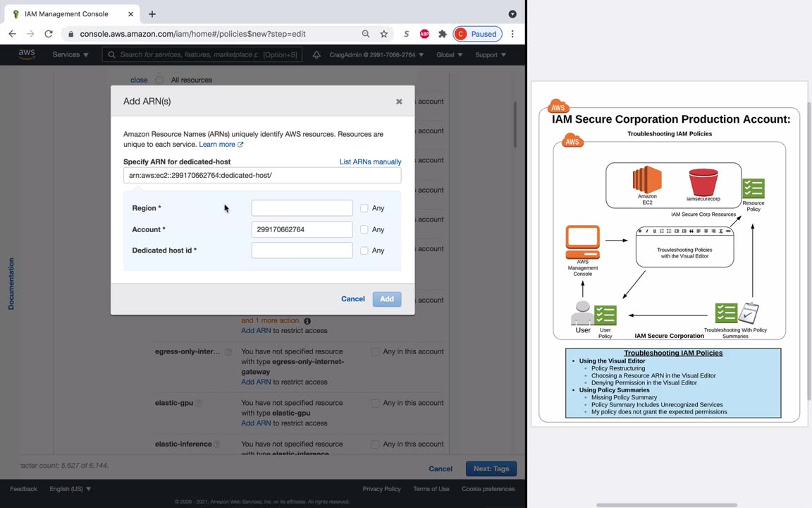Screen dimensions: 812x508
Task: Click the AWS logo home icon
Action: 26,54
